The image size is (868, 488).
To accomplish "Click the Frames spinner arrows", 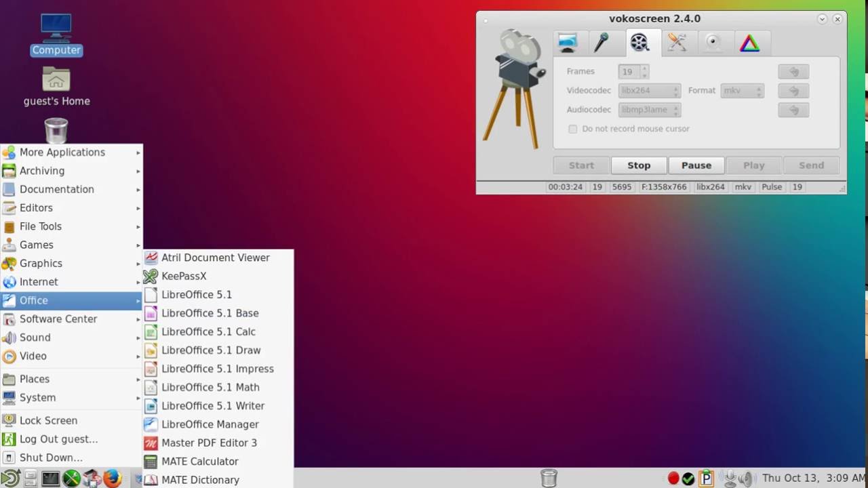I will point(644,71).
